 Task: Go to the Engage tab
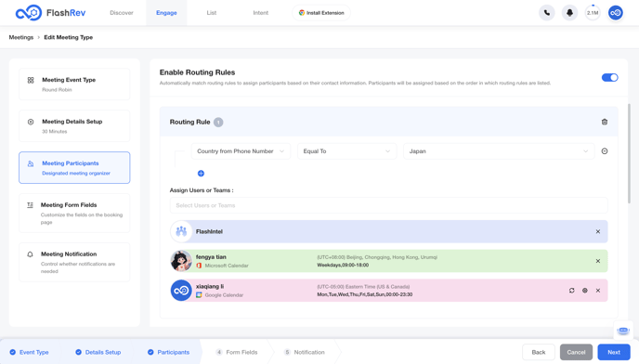click(x=166, y=13)
